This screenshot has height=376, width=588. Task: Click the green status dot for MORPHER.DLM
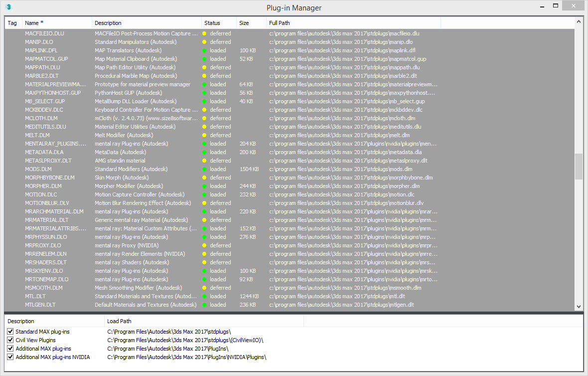coord(204,186)
